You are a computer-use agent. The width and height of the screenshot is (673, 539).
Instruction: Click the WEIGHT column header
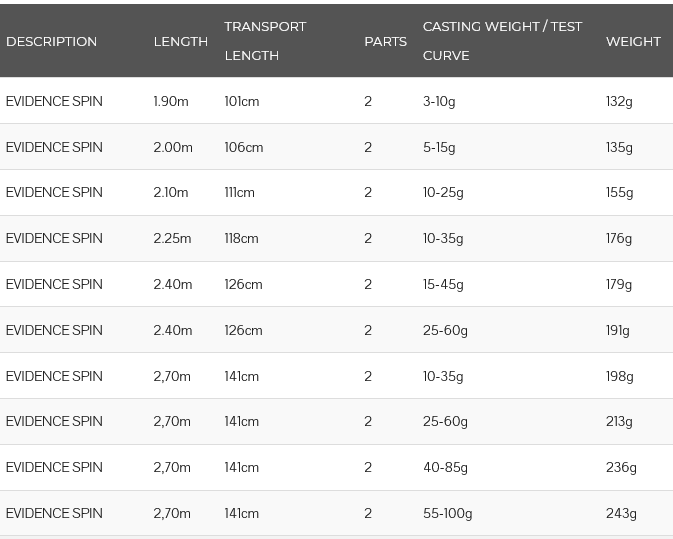633,41
